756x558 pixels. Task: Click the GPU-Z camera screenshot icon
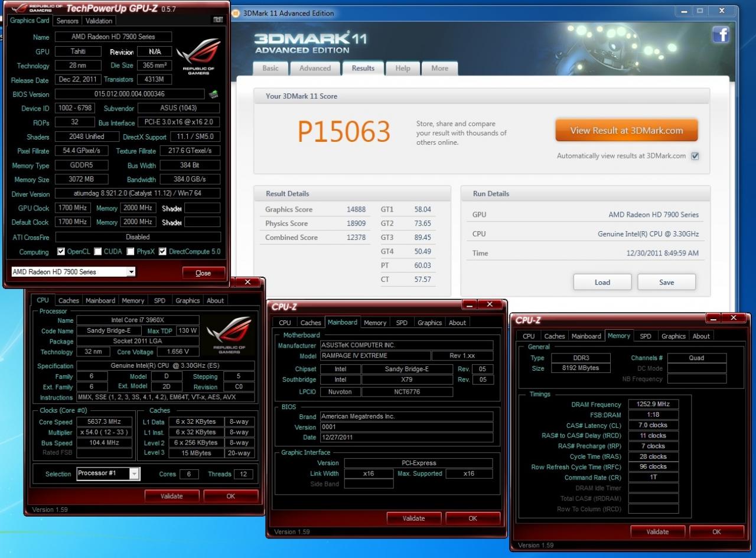(x=217, y=20)
